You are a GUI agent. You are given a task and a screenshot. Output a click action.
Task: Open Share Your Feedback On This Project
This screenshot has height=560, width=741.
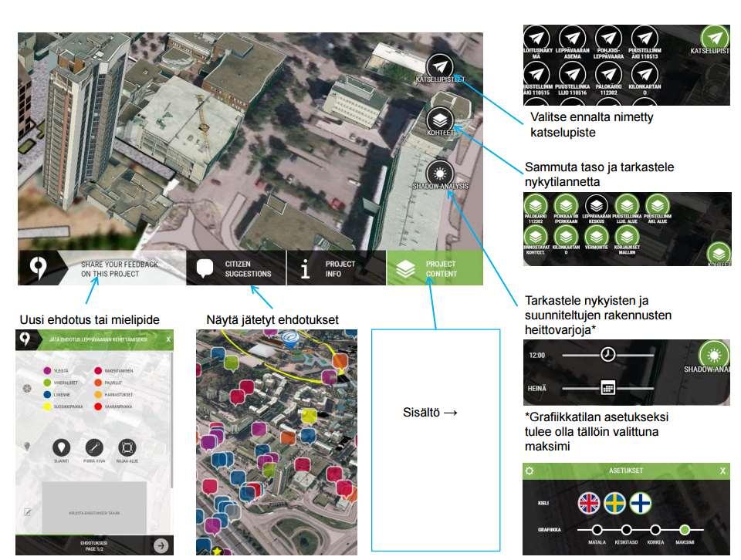pos(119,268)
